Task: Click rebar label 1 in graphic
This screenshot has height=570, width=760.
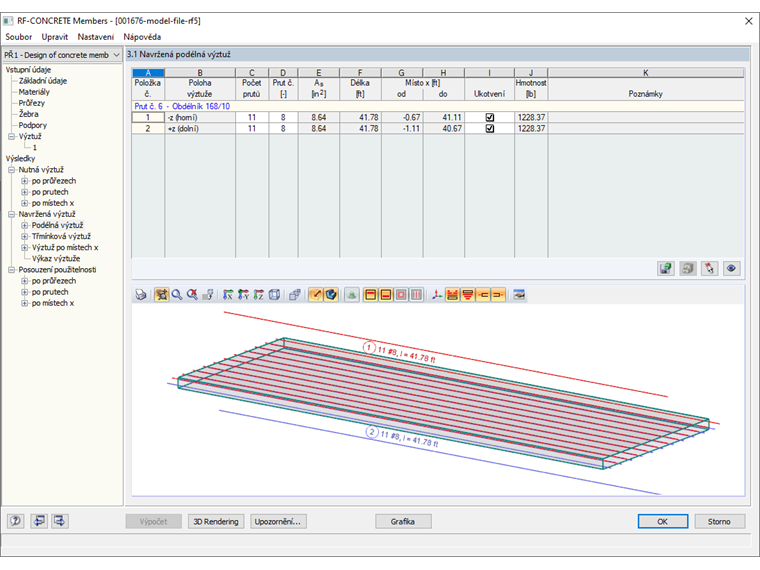Action: coord(399,353)
